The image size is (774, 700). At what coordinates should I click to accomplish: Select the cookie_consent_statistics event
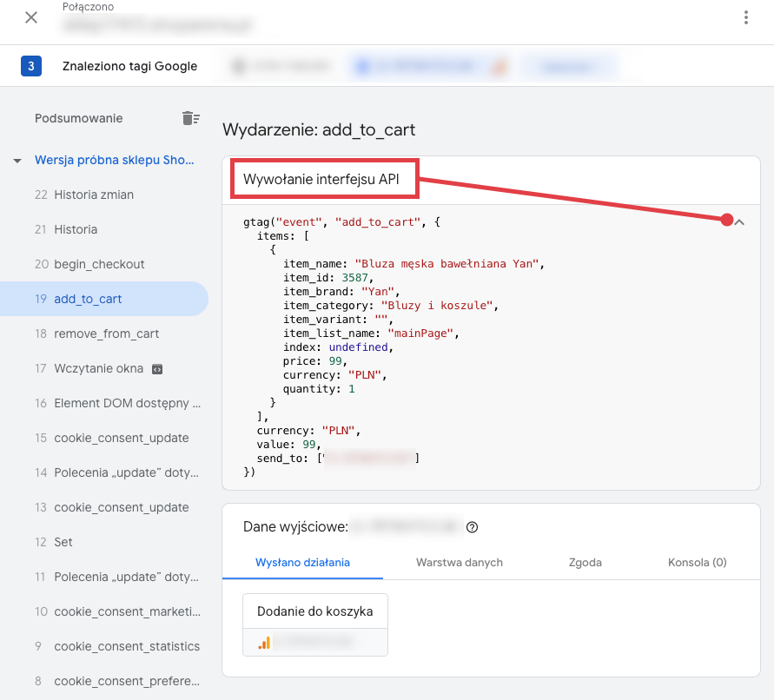(126, 646)
